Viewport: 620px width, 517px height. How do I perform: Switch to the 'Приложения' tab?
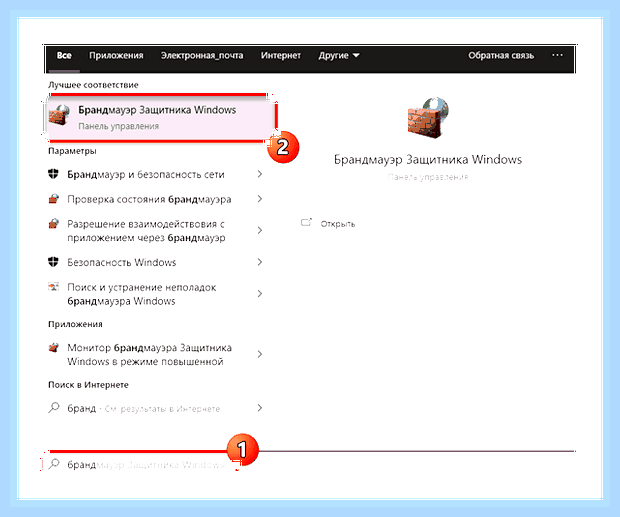tap(116, 55)
